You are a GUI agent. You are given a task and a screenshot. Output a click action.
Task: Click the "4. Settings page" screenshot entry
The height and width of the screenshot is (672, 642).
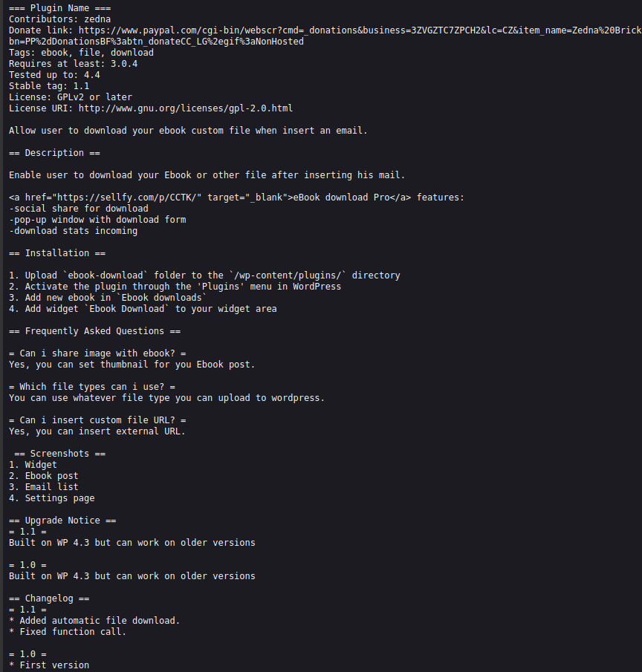52,498
